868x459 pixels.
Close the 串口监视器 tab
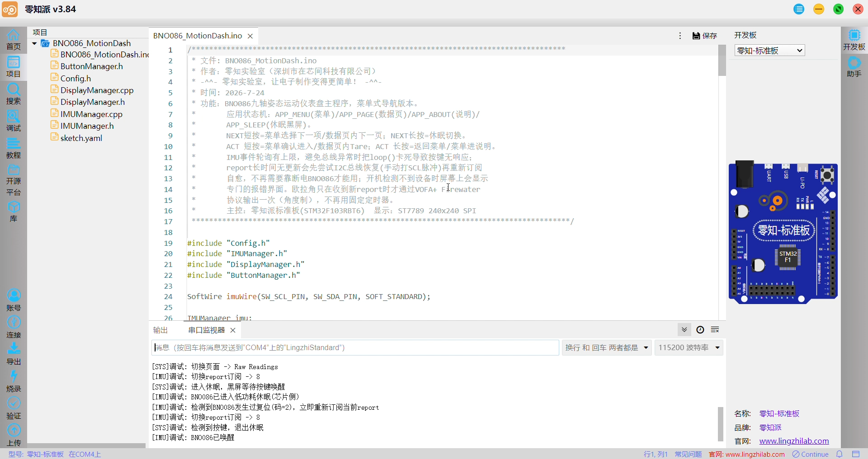coord(233,330)
